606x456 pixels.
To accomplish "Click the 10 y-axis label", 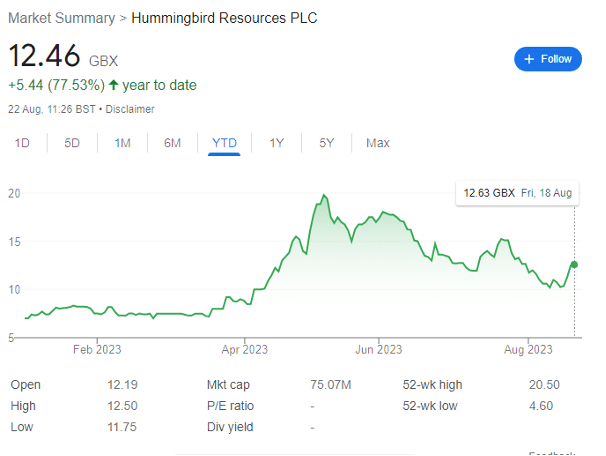I will click(x=14, y=289).
